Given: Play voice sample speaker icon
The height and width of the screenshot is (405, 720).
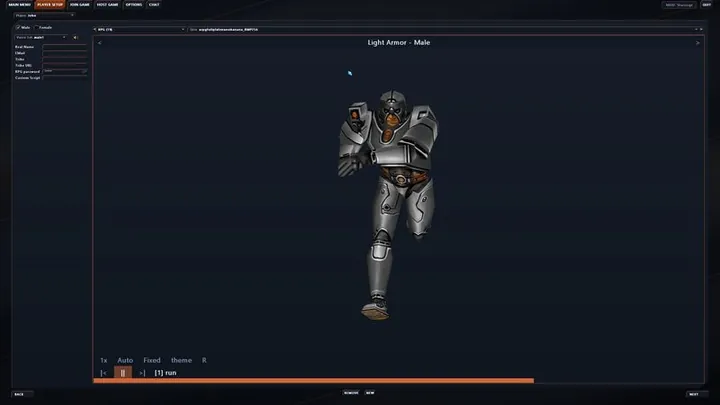Looking at the screenshot, I should pyautogui.click(x=75, y=37).
